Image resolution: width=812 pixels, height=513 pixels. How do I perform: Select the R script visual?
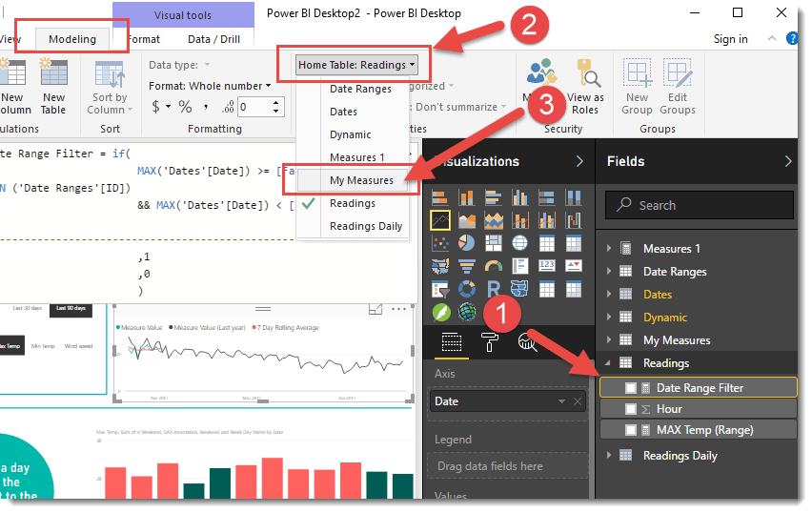(494, 289)
